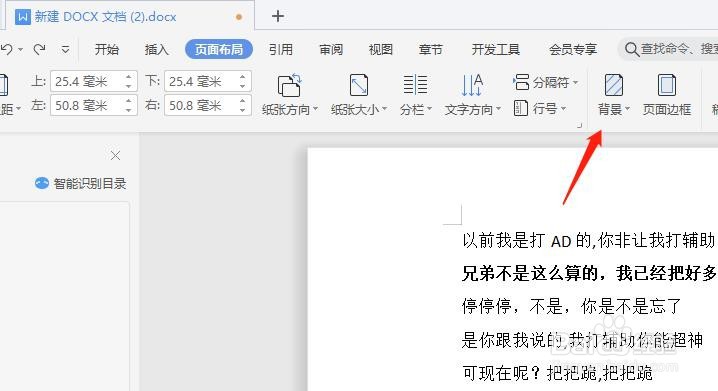Open the page setup dialog launcher

coord(579,125)
